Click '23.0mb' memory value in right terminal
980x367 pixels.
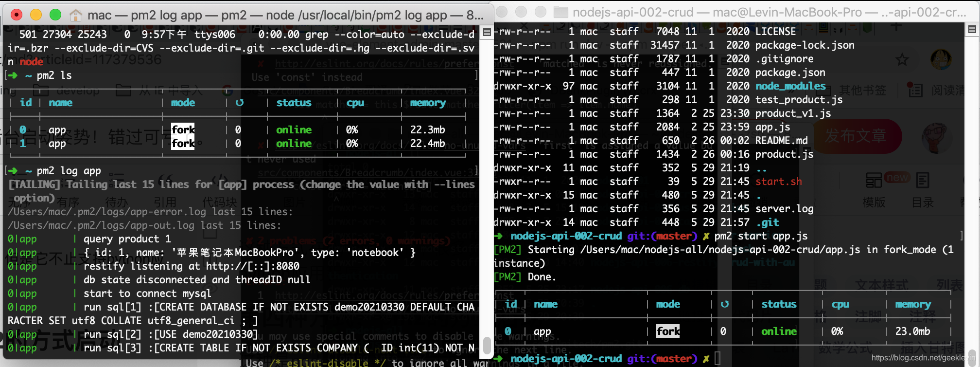coord(912,331)
